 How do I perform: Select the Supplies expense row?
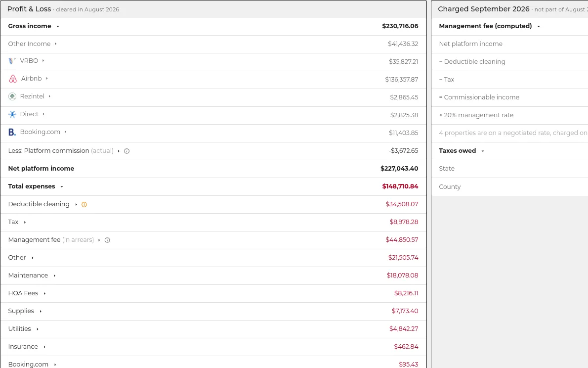(213, 311)
